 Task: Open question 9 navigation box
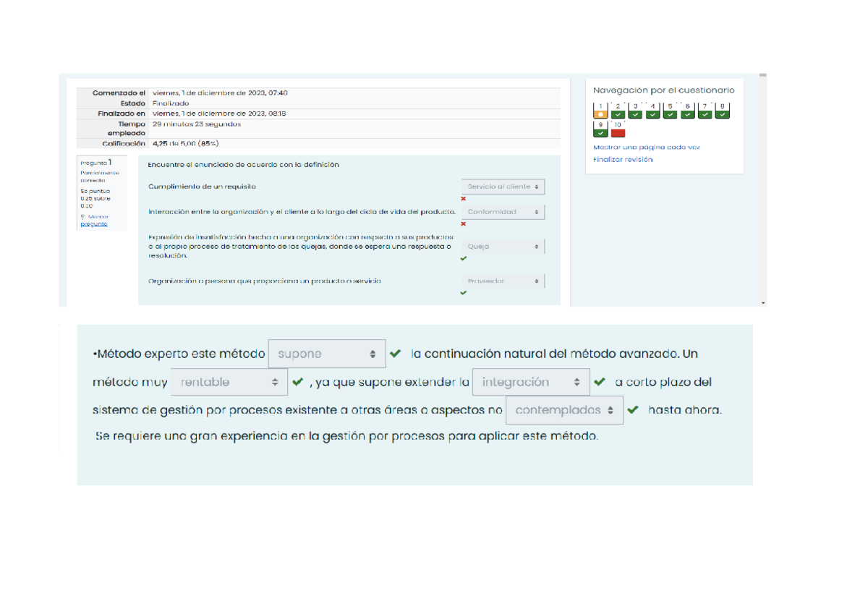[x=600, y=129]
